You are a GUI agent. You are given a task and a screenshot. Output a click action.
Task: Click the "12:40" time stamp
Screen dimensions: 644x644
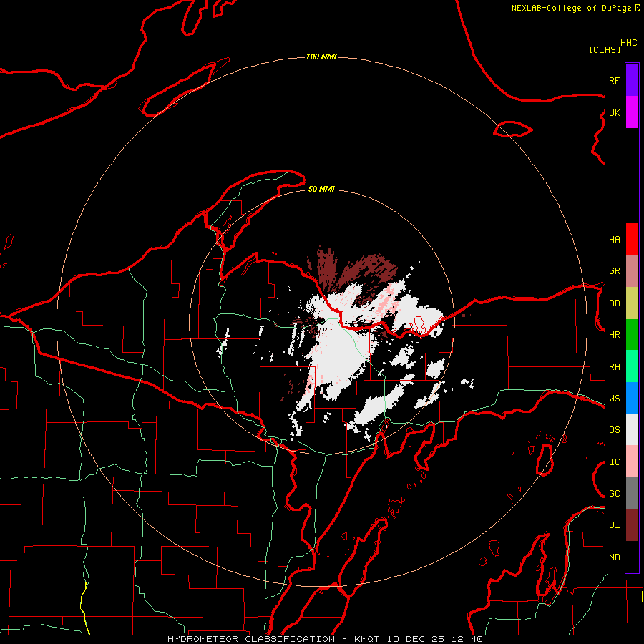(x=466, y=639)
